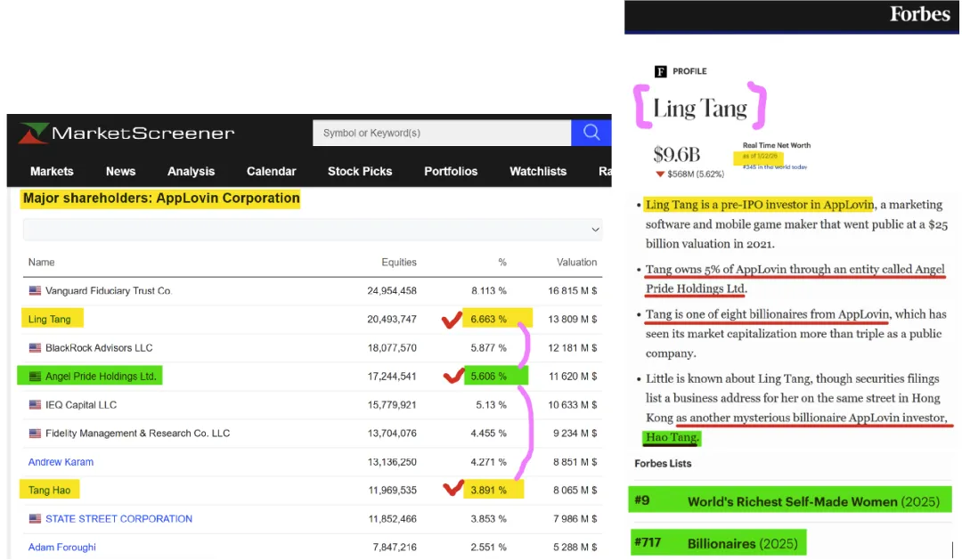
Task: Click US flag next to Vanguard Fiduciary Trust
Action: (35, 291)
